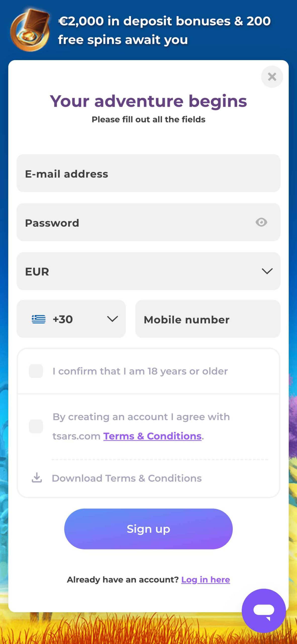Follow the Log in here link

[205, 580]
